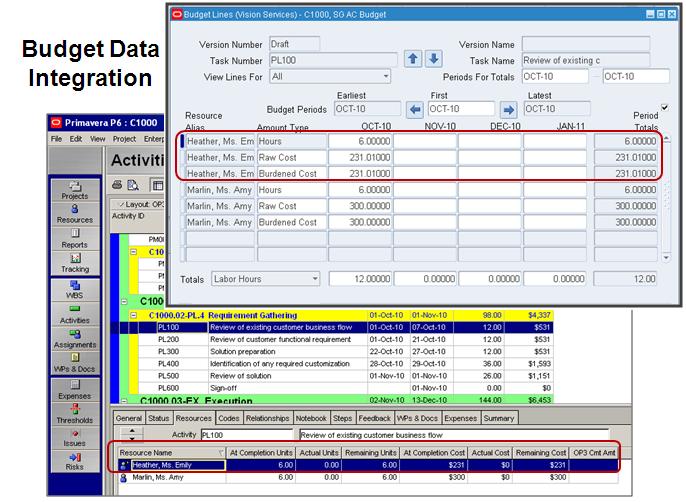Select activity PL200 row

point(346,339)
